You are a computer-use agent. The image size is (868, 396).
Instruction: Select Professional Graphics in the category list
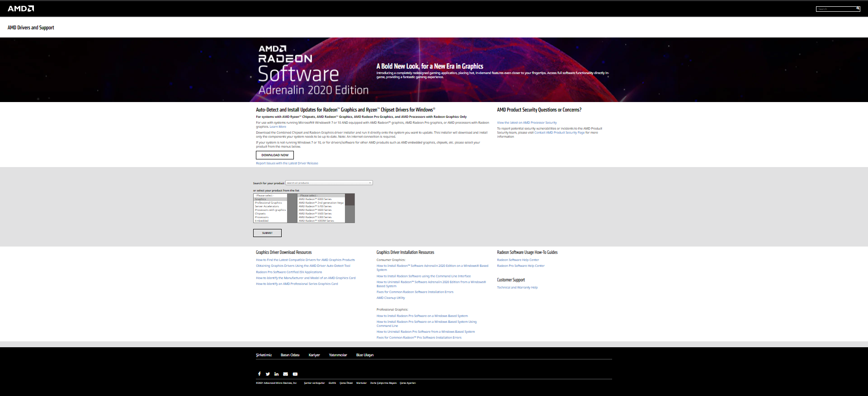(270, 203)
